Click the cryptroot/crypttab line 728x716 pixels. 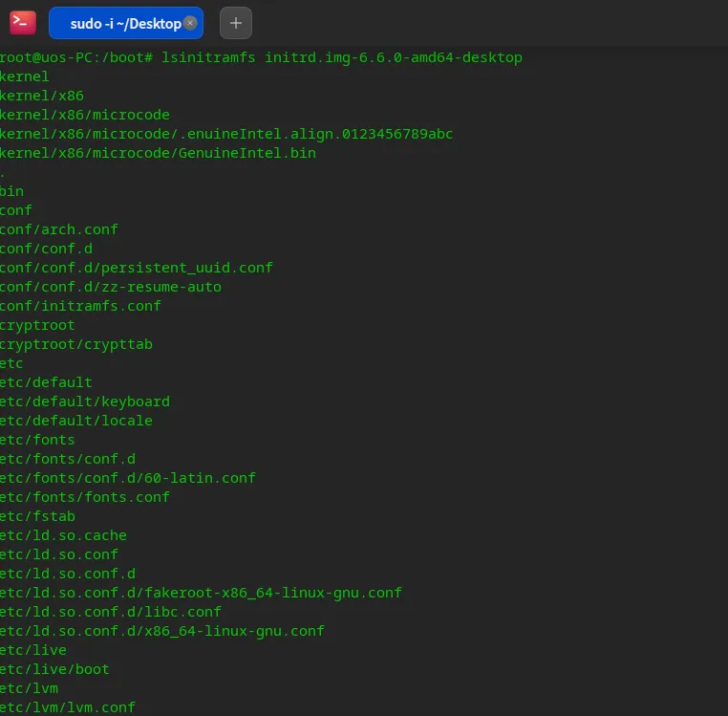pyautogui.click(x=76, y=344)
